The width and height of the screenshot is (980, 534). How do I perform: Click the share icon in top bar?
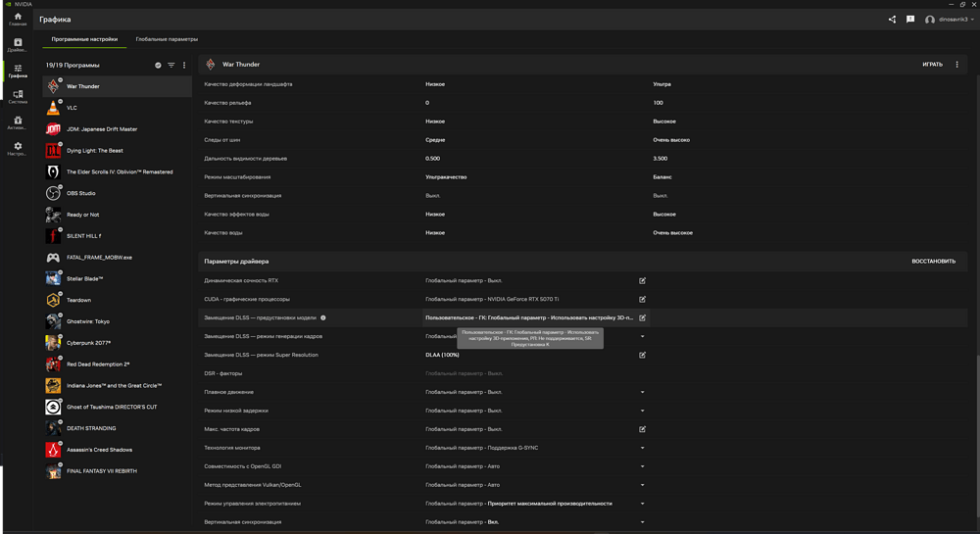(892, 20)
